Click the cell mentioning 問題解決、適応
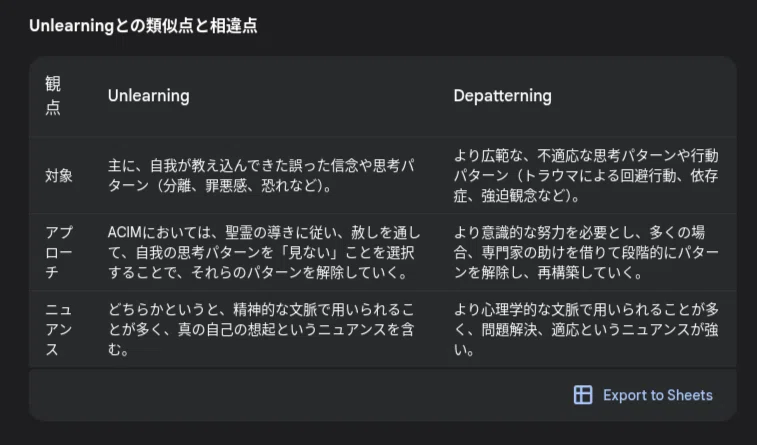 [586, 329]
